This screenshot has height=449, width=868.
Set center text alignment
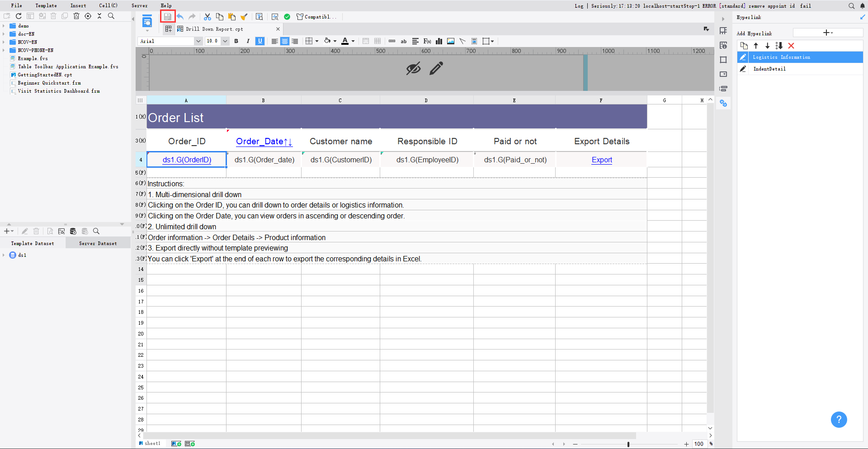point(285,41)
